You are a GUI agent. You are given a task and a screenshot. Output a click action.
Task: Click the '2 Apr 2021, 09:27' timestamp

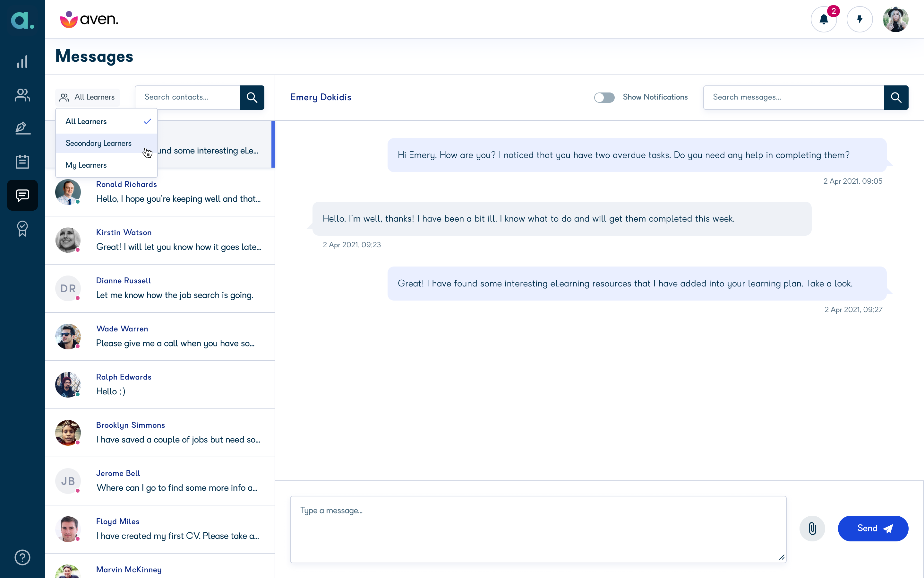click(x=853, y=310)
